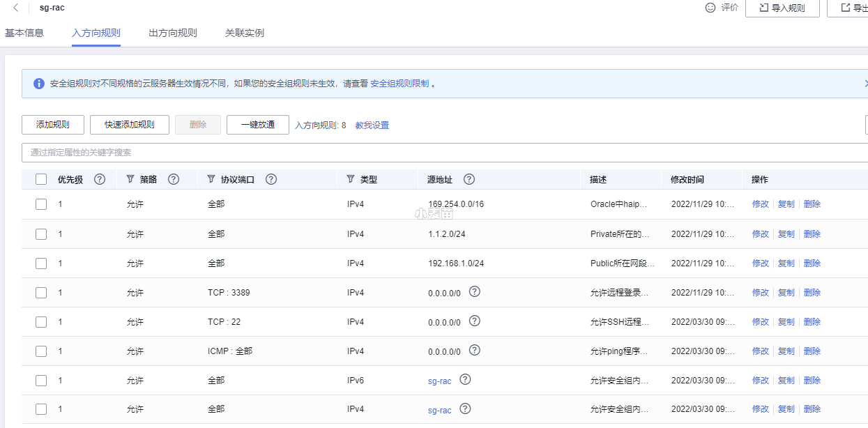Select checkbox for the last IPv4 sg-rac rule
Image resolution: width=868 pixels, height=428 pixels.
pos(41,409)
